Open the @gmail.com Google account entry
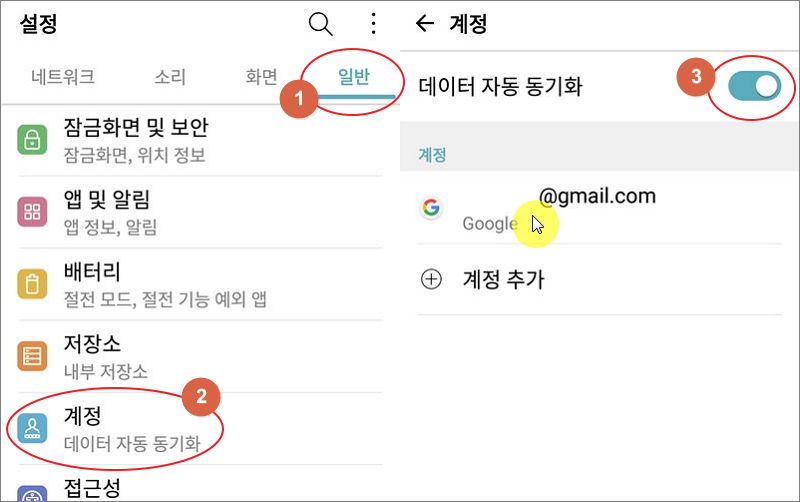 [x=599, y=208]
